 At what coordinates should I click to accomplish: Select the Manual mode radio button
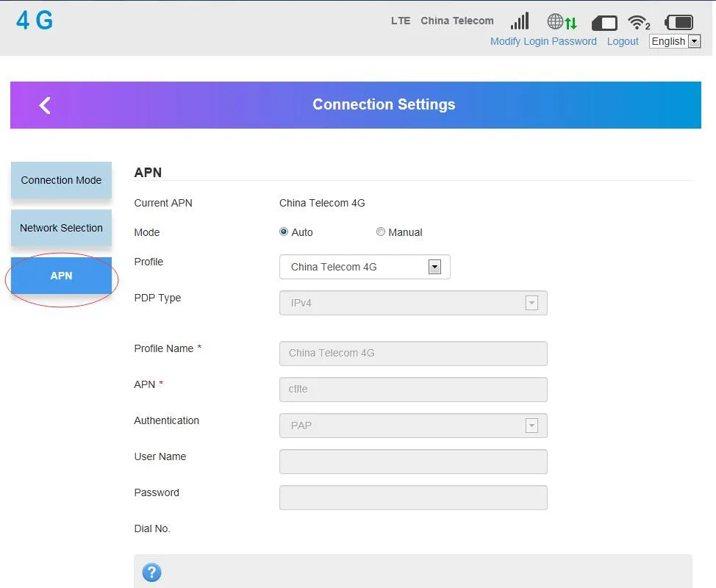(x=380, y=232)
